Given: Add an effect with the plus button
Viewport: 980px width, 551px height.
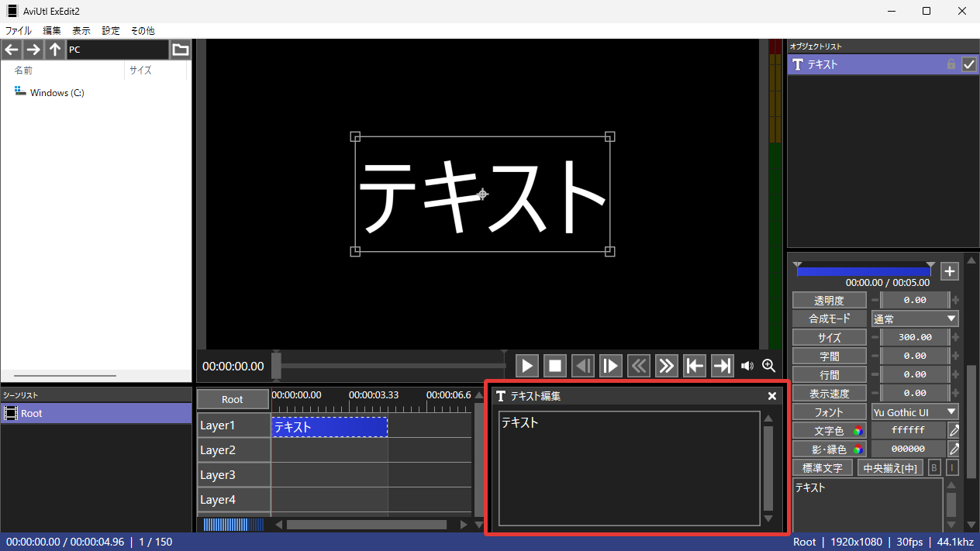Looking at the screenshot, I should 950,271.
